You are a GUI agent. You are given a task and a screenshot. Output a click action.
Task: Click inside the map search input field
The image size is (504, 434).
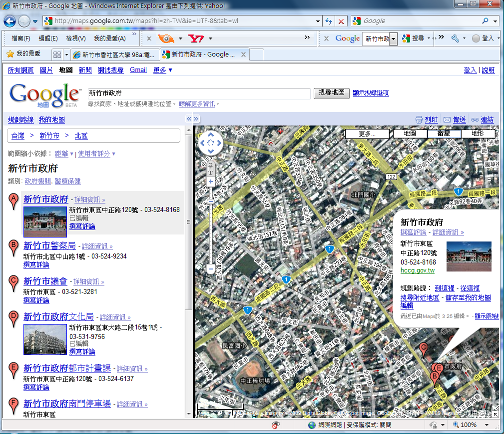pyautogui.click(x=199, y=93)
